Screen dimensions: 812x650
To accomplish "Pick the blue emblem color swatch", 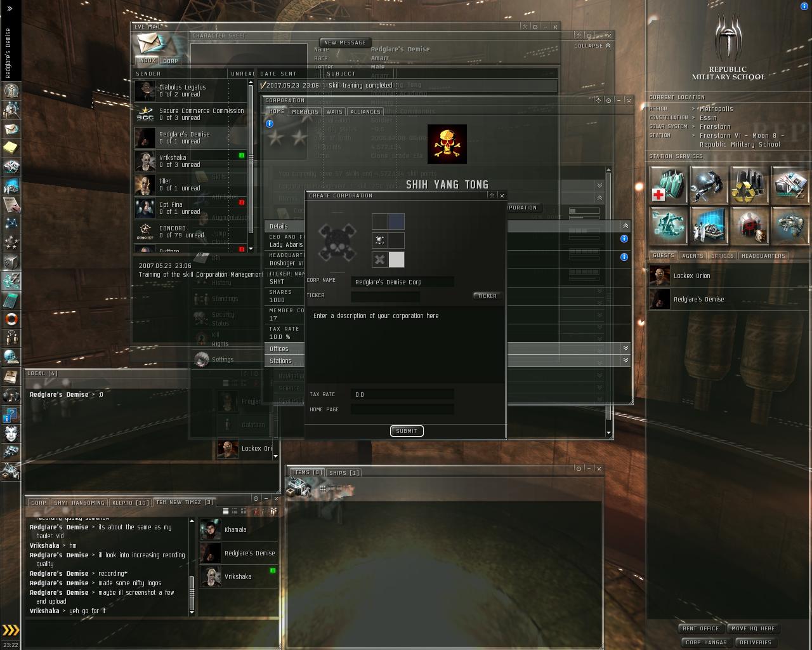I will pyautogui.click(x=396, y=221).
